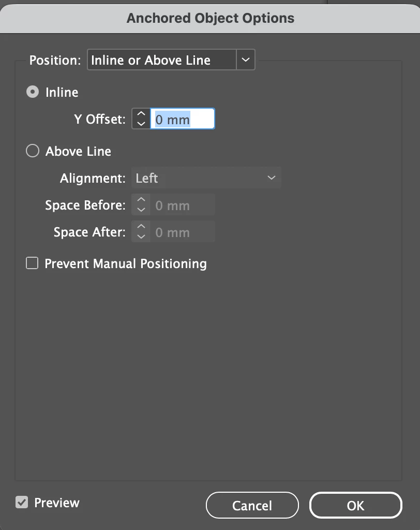This screenshot has height=530, width=420.
Task: Open the Position dropdown arrow
Action: click(x=246, y=60)
